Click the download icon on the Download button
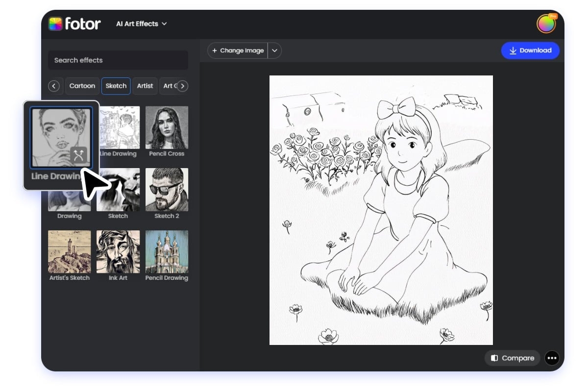 coord(513,50)
